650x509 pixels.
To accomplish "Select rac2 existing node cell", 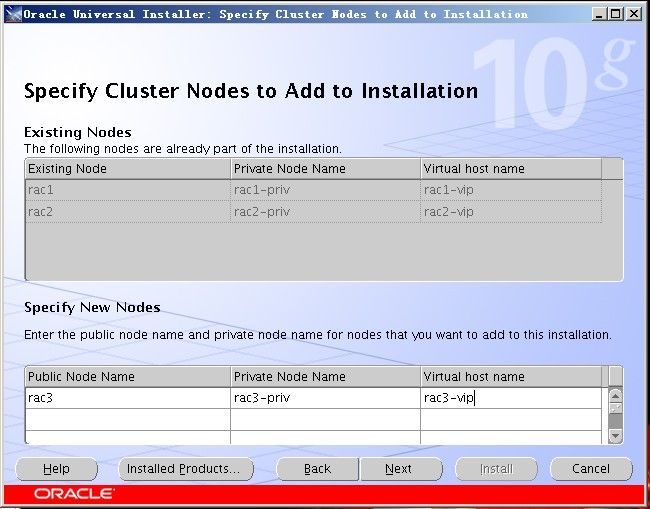I will pos(128,212).
